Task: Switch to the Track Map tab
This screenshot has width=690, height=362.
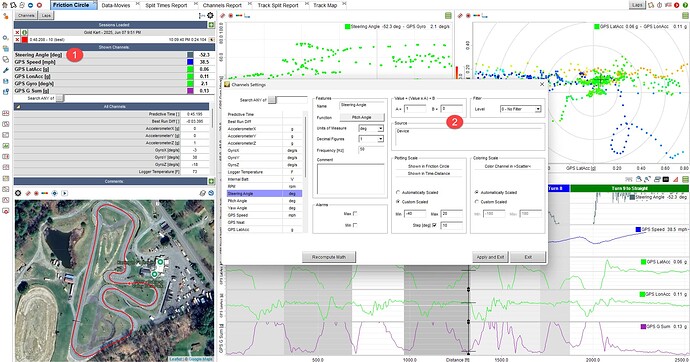Action: pyautogui.click(x=325, y=5)
